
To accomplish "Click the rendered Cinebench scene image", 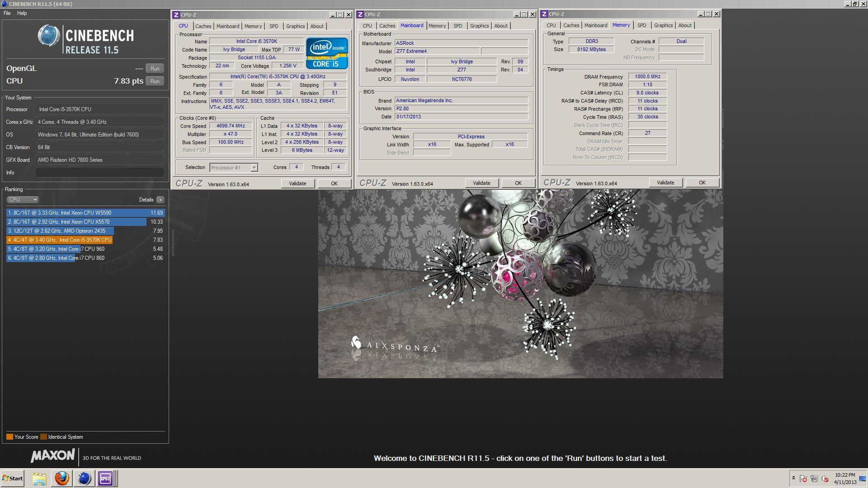I will click(x=520, y=284).
